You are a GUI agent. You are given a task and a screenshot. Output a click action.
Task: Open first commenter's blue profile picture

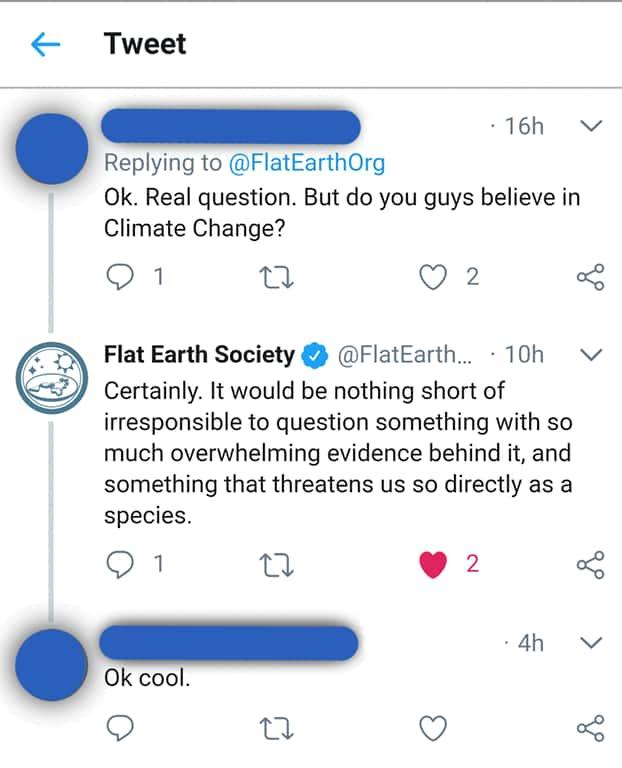click(52, 148)
